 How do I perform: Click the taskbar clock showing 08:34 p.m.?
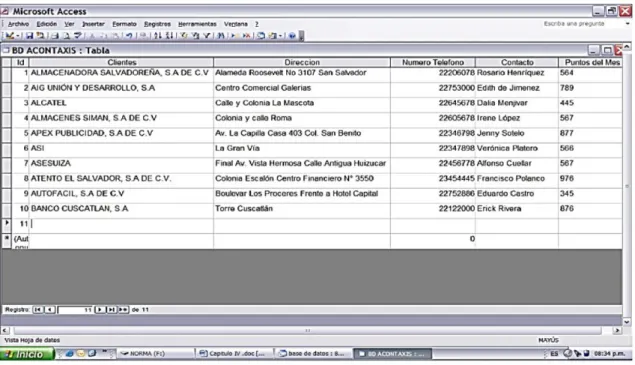tap(610, 354)
